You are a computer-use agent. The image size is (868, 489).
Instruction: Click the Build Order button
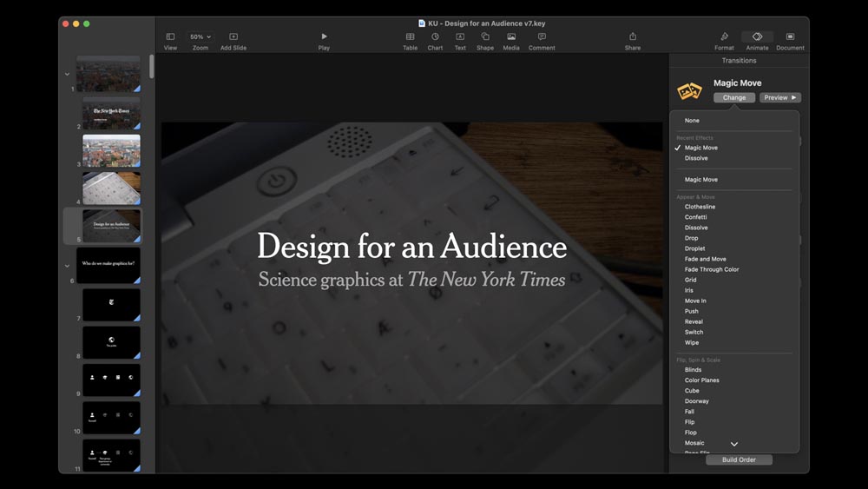click(x=739, y=459)
